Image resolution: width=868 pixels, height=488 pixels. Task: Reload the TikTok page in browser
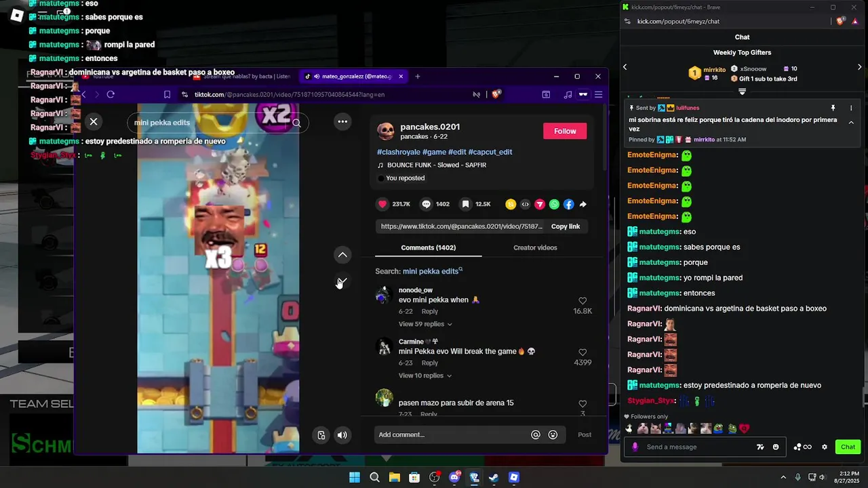tap(111, 95)
